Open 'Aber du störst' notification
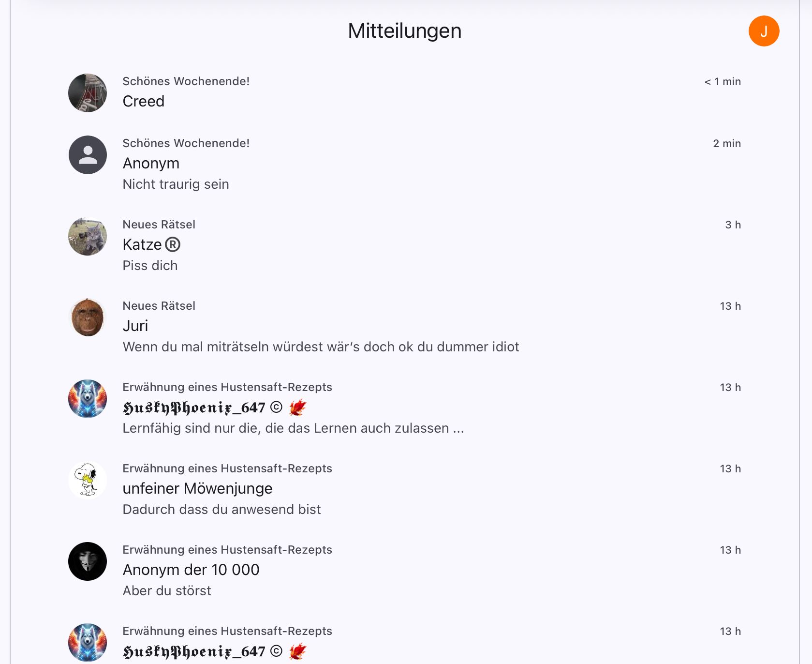The height and width of the screenshot is (664, 812). [404, 570]
